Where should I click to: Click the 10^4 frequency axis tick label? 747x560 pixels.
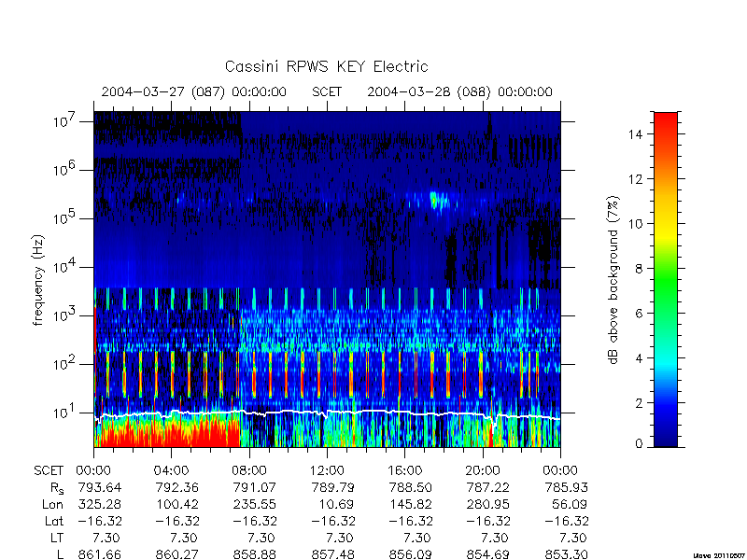point(65,266)
